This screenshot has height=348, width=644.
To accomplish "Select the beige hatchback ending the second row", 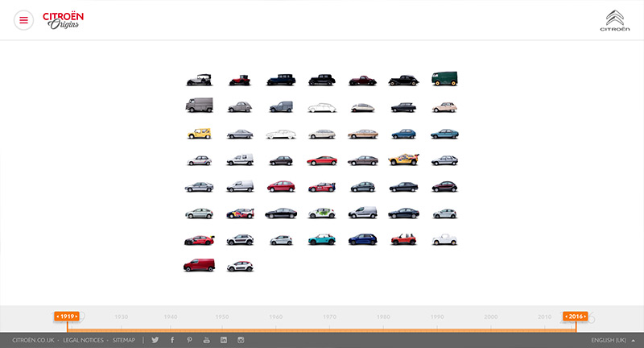I will point(444,107).
